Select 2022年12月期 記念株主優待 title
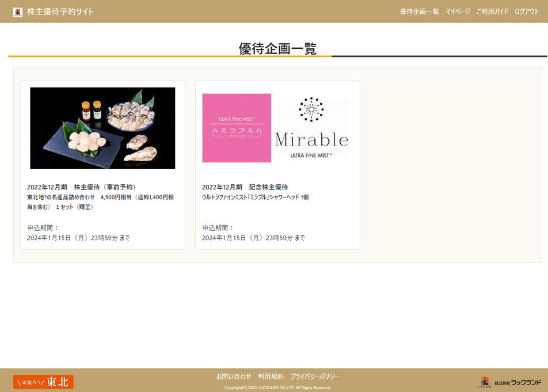The image size is (548, 392). click(x=245, y=187)
